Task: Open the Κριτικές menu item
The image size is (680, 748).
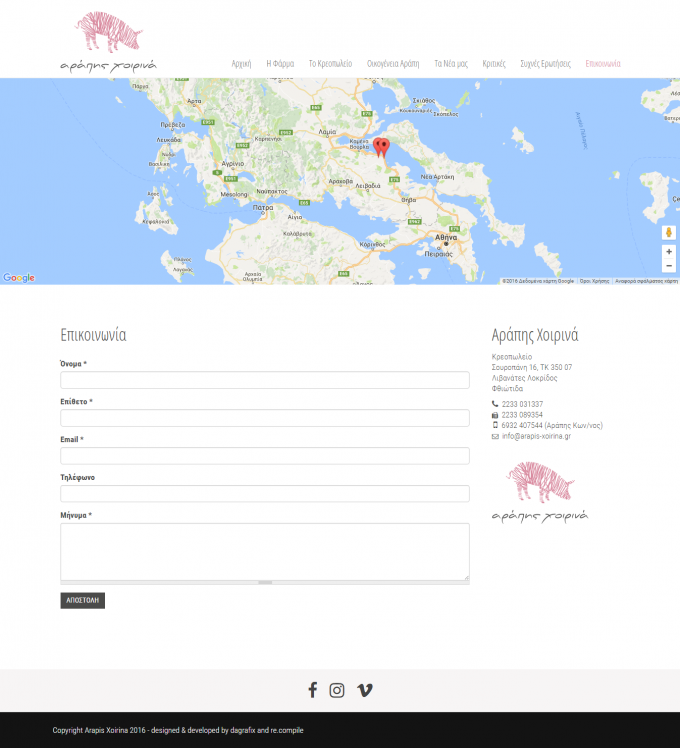Action: pos(494,63)
